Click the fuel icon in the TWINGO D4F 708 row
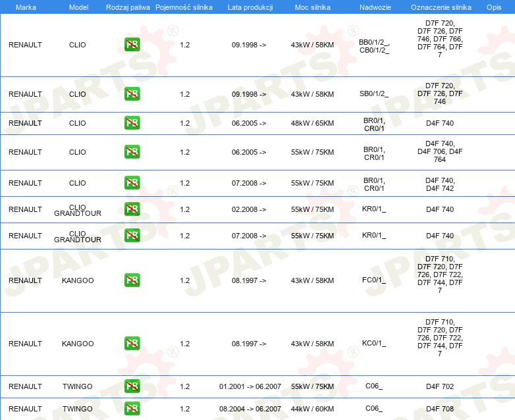This screenshot has width=515, height=420. [132, 408]
